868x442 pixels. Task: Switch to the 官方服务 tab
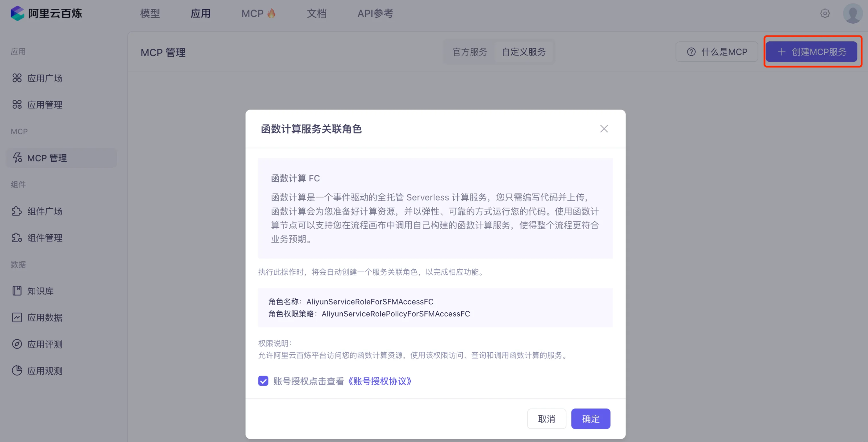tap(470, 52)
